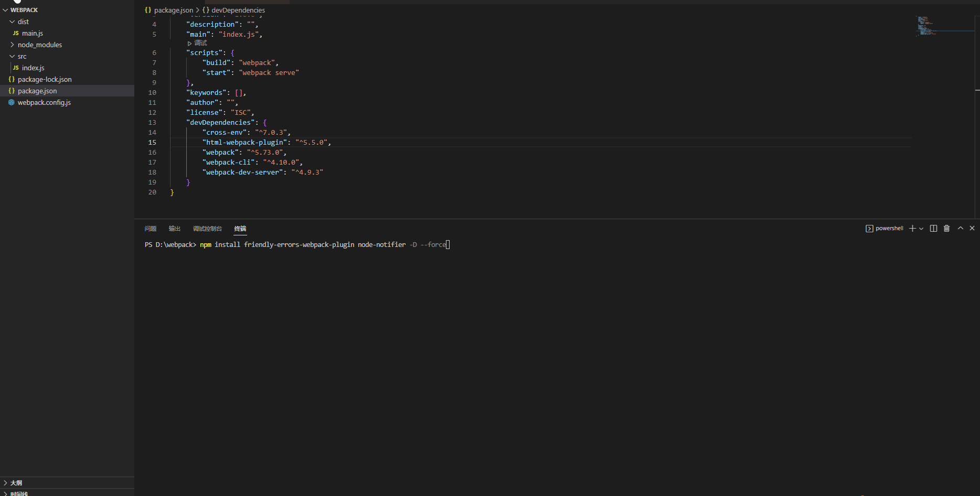Collapse the src folder

click(x=11, y=56)
